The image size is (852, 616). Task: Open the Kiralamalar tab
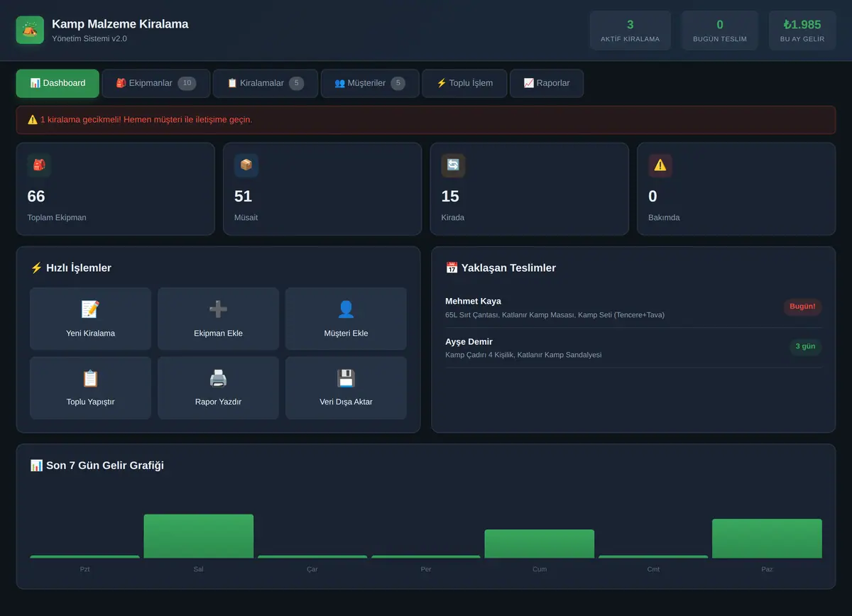coord(266,83)
